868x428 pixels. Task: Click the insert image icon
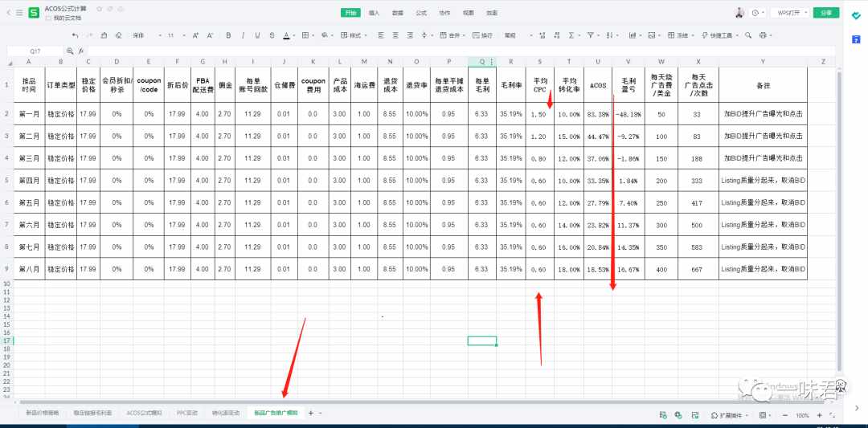652,35
